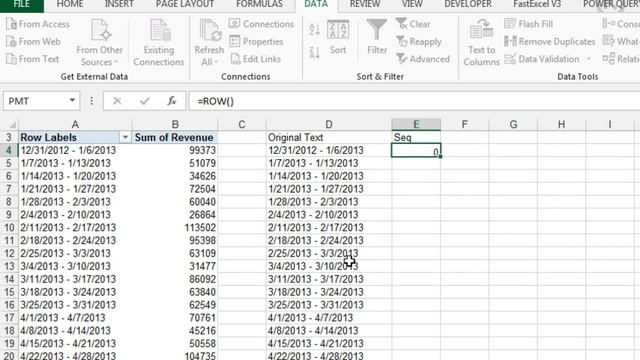Import data From Web
The width and height of the screenshot is (640, 360).
click(x=33, y=42)
